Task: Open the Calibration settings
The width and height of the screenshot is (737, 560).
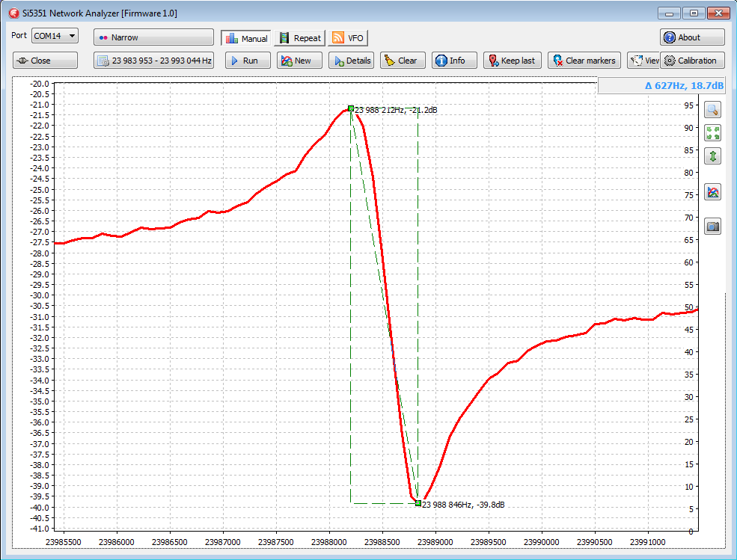Action: click(x=691, y=61)
